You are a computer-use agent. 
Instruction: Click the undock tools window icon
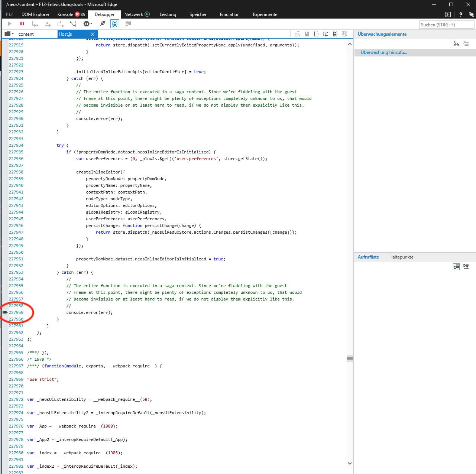(x=472, y=14)
